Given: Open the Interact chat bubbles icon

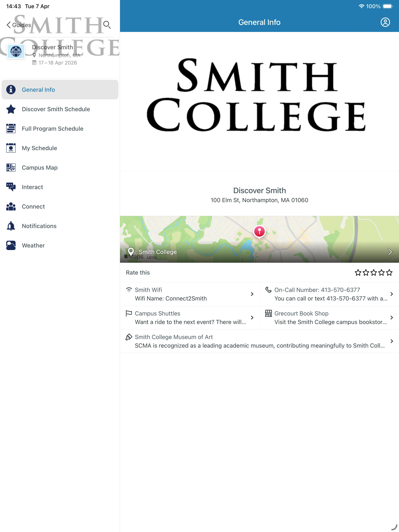Looking at the screenshot, I should point(11,187).
